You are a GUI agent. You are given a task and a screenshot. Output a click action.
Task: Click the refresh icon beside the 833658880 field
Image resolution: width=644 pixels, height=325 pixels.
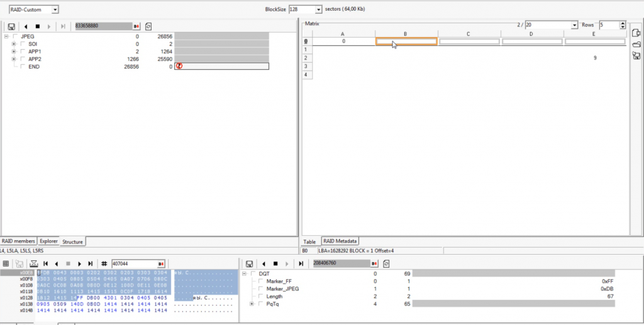click(148, 26)
